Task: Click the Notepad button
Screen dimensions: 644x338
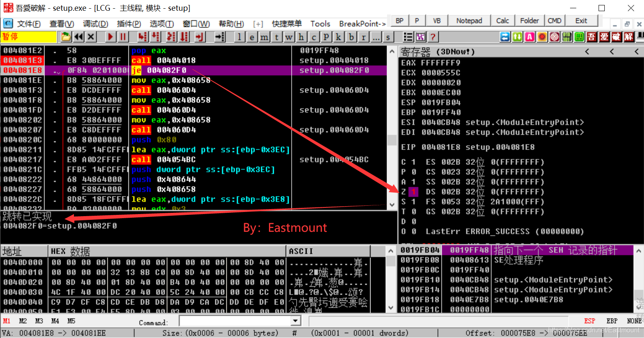Action: coord(469,21)
